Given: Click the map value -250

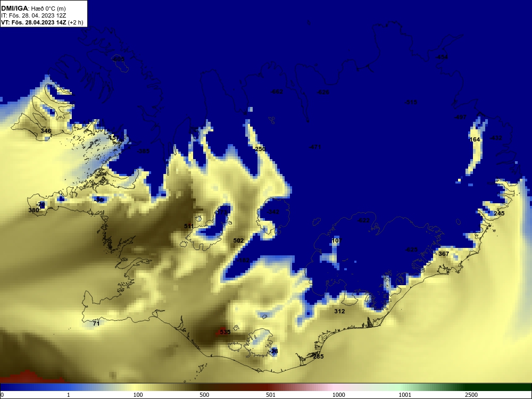Looking at the screenshot, I should pyautogui.click(x=259, y=149).
